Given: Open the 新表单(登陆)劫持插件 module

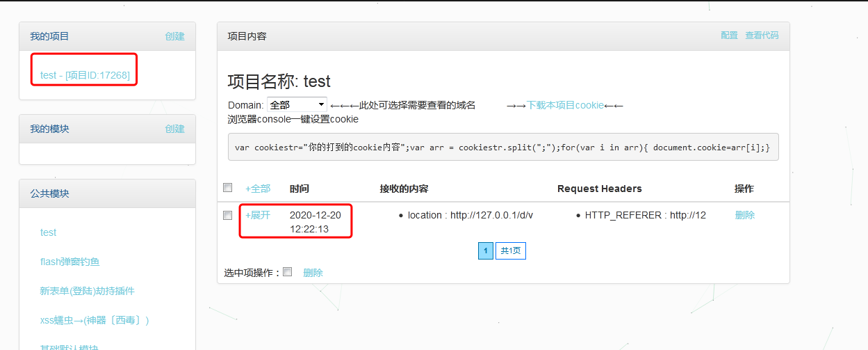Looking at the screenshot, I should 87,291.
